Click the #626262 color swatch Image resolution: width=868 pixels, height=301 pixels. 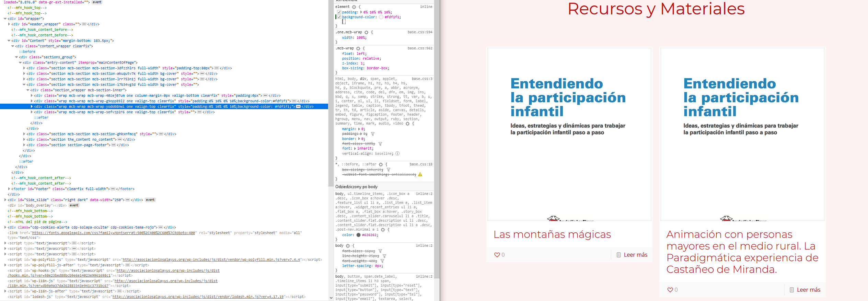point(358,235)
